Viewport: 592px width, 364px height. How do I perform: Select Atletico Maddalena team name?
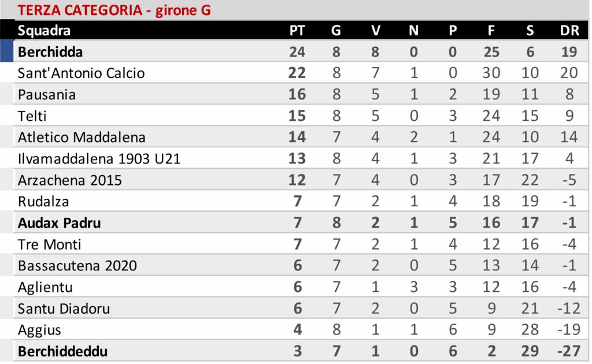point(82,138)
